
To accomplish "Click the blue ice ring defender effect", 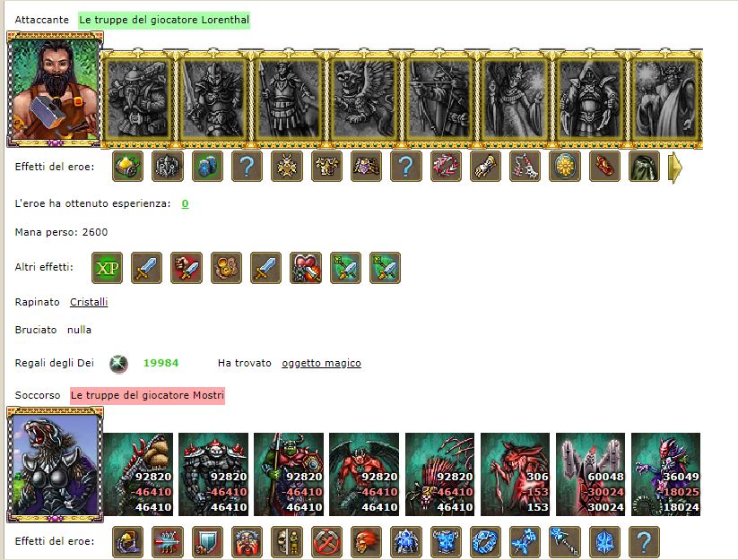I will 485,542.
